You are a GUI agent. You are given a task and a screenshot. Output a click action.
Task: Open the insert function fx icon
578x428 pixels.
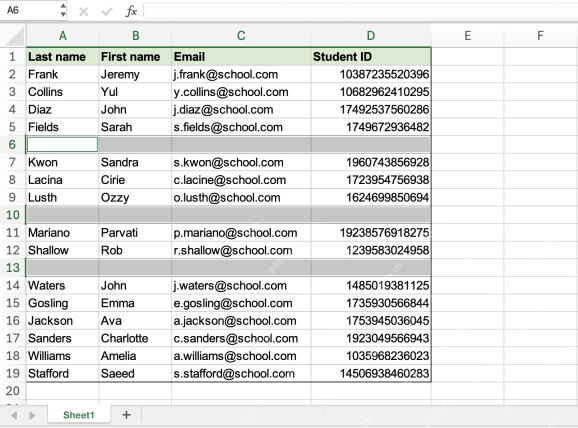point(131,11)
